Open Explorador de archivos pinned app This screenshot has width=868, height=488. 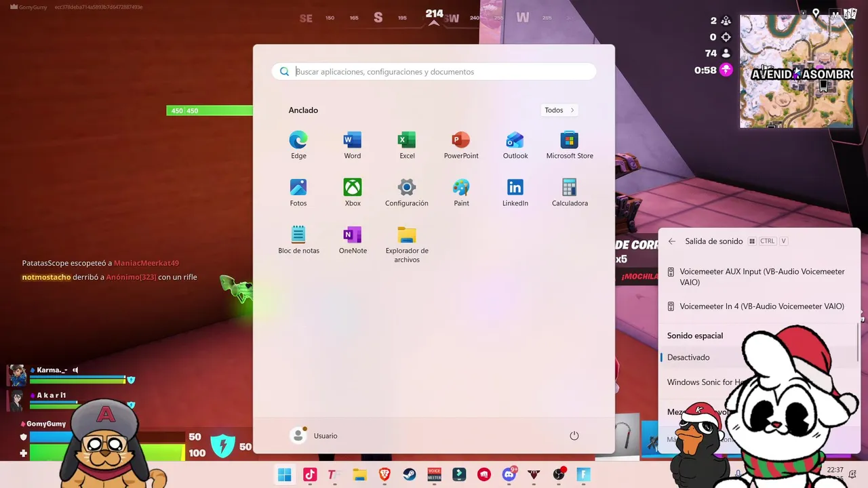pos(407,245)
